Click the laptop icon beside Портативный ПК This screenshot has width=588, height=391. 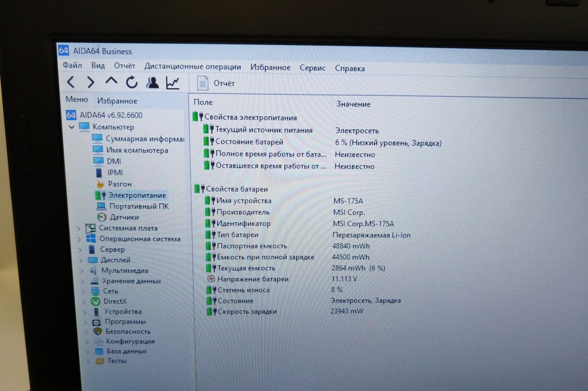click(x=101, y=206)
